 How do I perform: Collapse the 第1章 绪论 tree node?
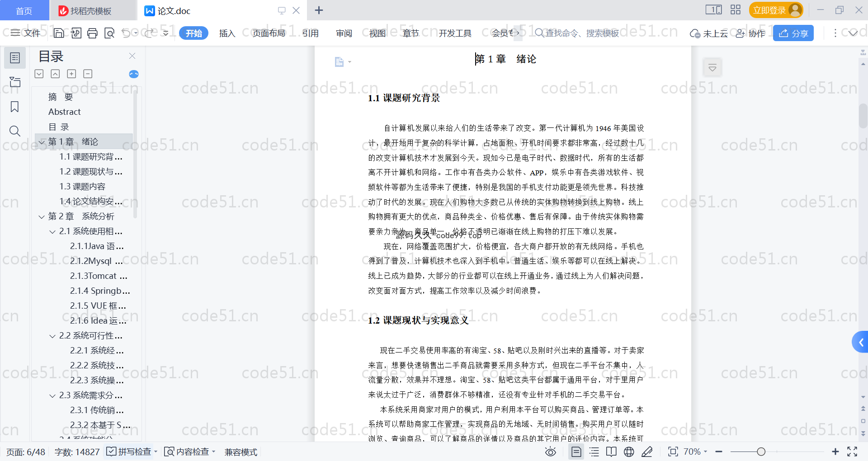42,142
